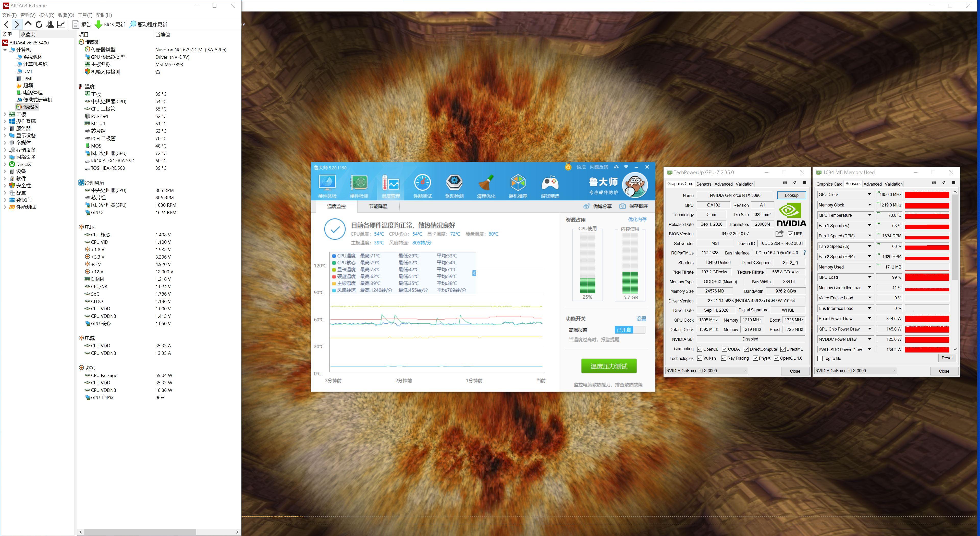The width and height of the screenshot is (980, 536).
Task: Collapse the 计算机 tree node
Action: point(5,50)
